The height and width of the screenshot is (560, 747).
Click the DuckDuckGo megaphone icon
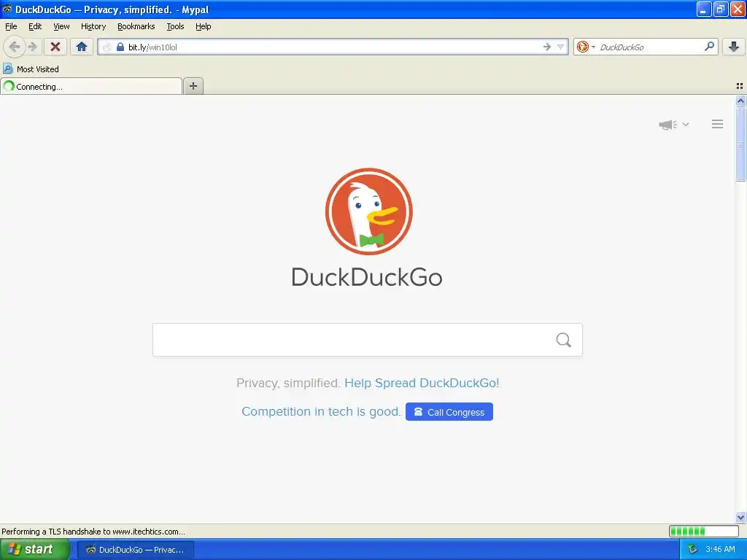[668, 124]
